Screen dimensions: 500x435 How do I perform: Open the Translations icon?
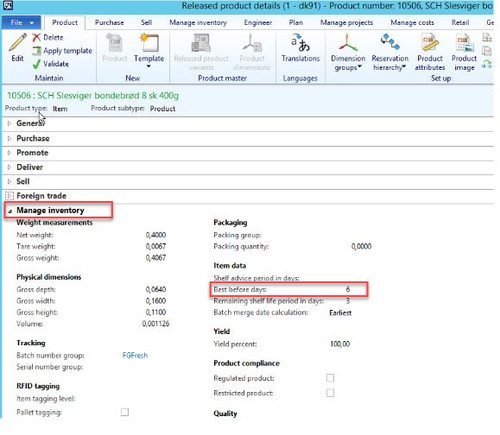300,43
